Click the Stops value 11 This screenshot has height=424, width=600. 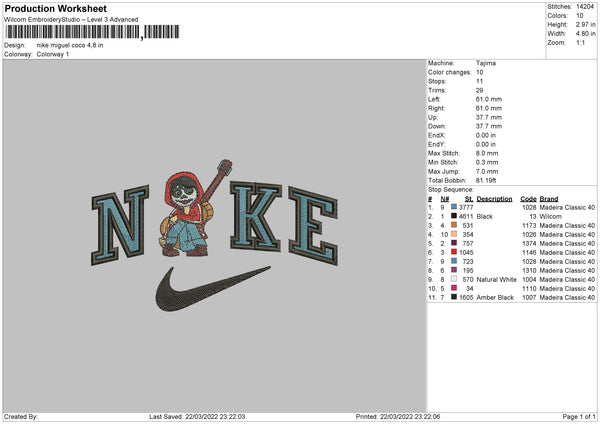tap(479, 81)
